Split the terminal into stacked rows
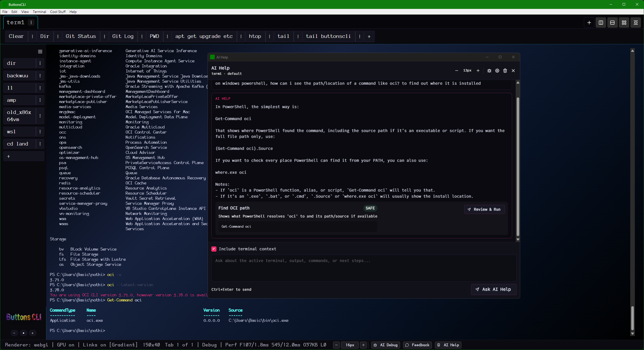The width and height of the screenshot is (644, 350). 612,23
